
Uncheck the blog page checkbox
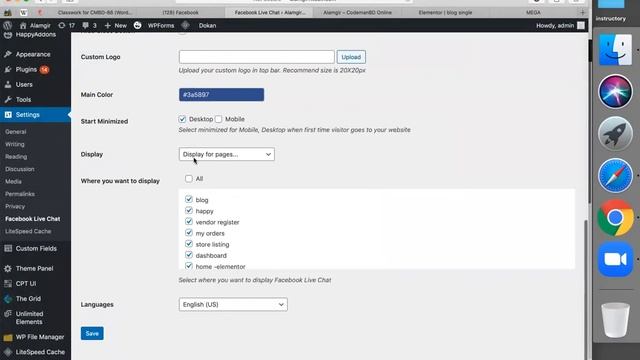point(189,199)
